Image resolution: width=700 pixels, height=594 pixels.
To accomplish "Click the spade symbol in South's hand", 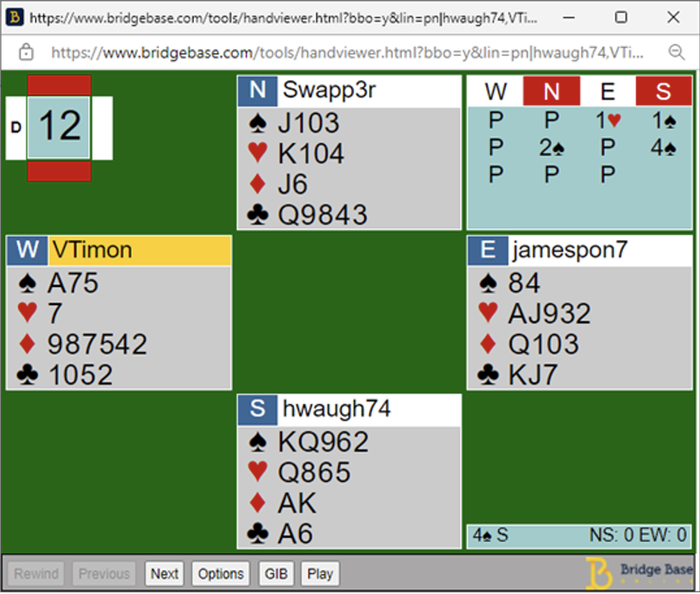I will click(258, 442).
